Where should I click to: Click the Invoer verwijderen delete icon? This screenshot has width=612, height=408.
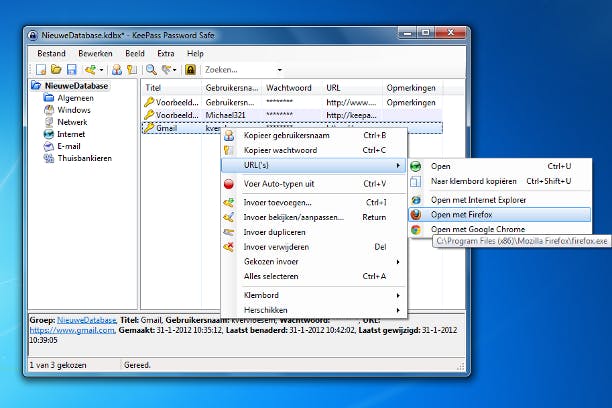point(229,247)
